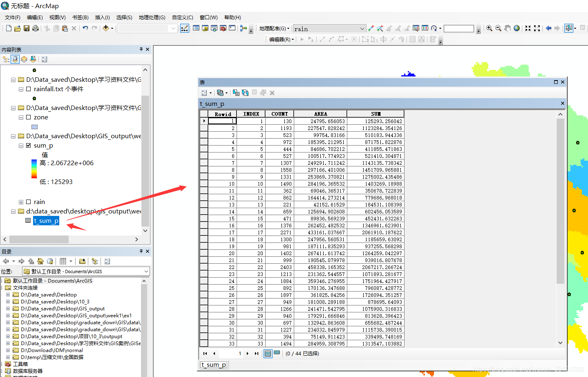Screen dimensions: 588x377
Task: Enable the zone layer checkbox
Action: pyautogui.click(x=28, y=117)
